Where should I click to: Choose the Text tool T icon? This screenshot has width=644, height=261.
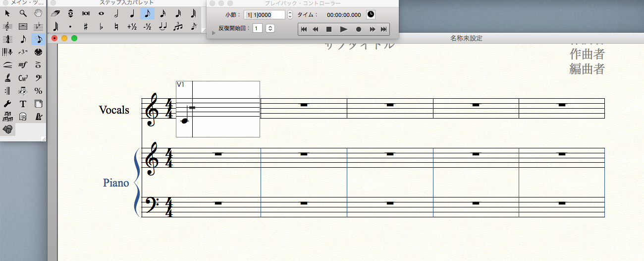point(23,104)
